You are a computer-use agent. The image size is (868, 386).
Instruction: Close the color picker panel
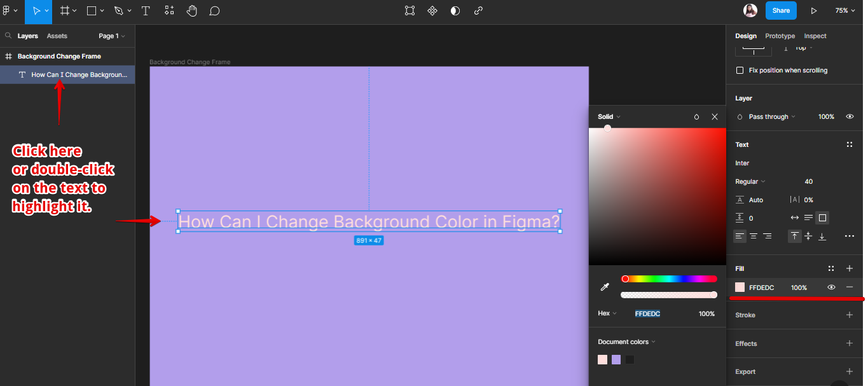coord(715,117)
